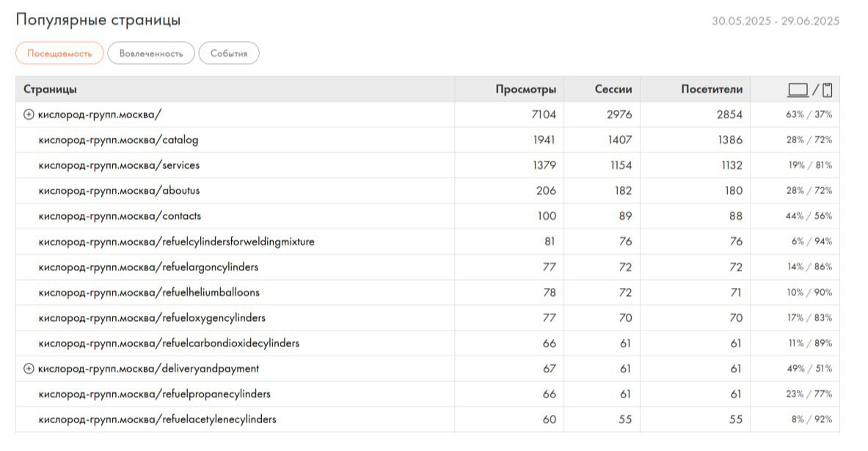Select the device split 23% / 77%
This screenshot has width=868, height=451.
coord(809,394)
